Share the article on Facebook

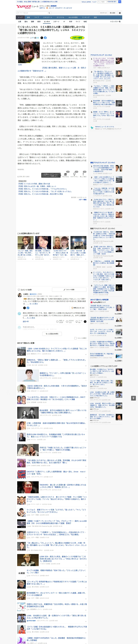point(45,38)
